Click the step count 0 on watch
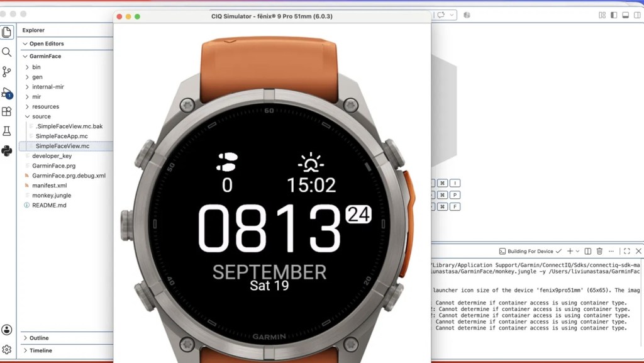Screen dimensions: 644x363 click(x=227, y=185)
